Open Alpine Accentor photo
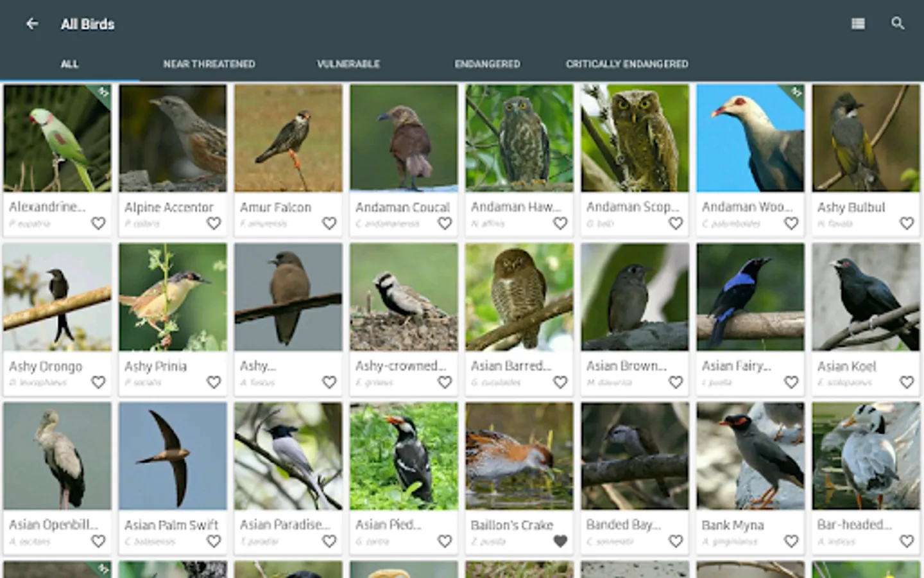 point(173,138)
